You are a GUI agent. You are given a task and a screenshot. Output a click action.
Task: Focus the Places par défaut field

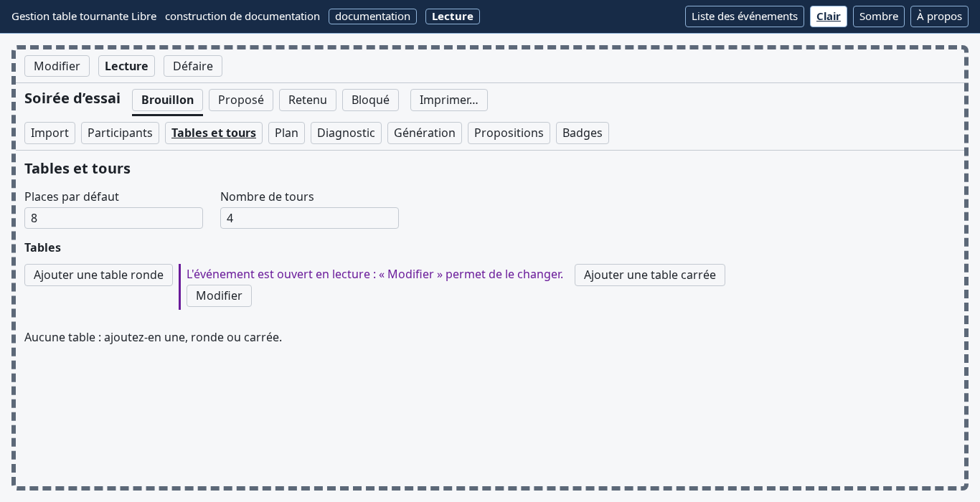coord(113,218)
